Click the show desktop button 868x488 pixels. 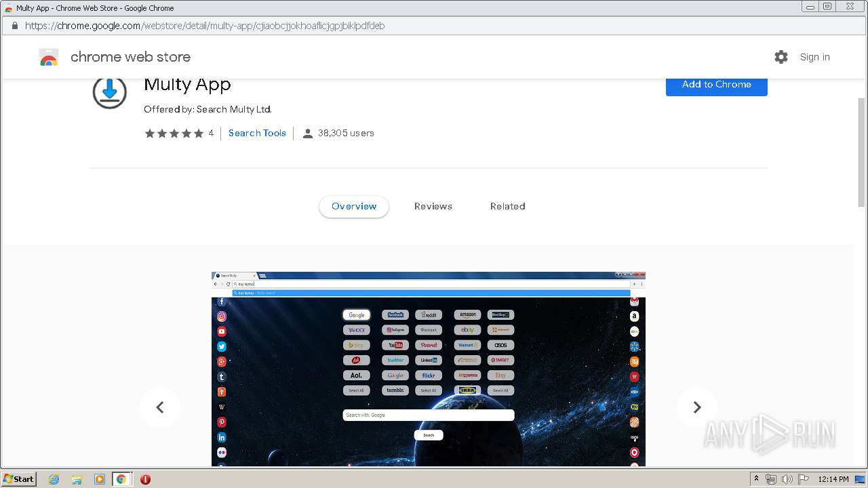click(x=860, y=479)
